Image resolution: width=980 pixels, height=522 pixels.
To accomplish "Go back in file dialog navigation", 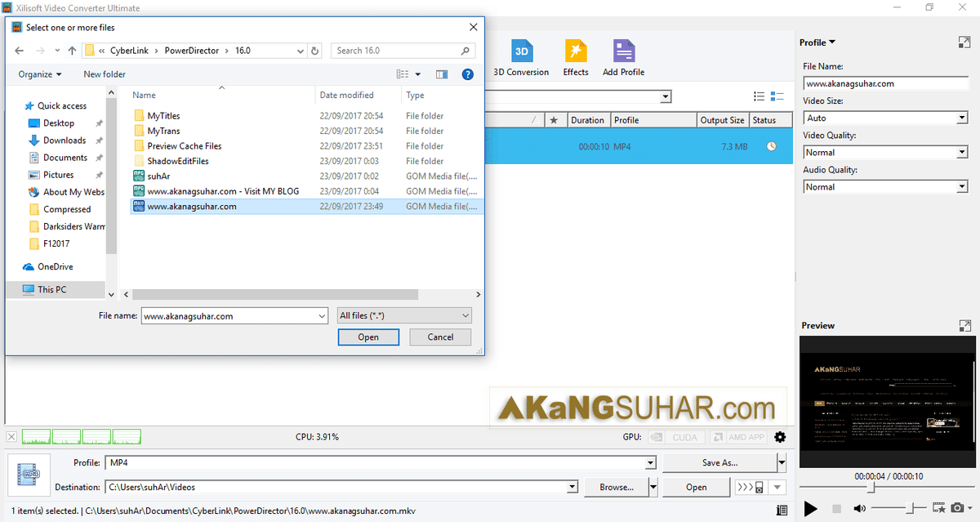I will coord(20,51).
